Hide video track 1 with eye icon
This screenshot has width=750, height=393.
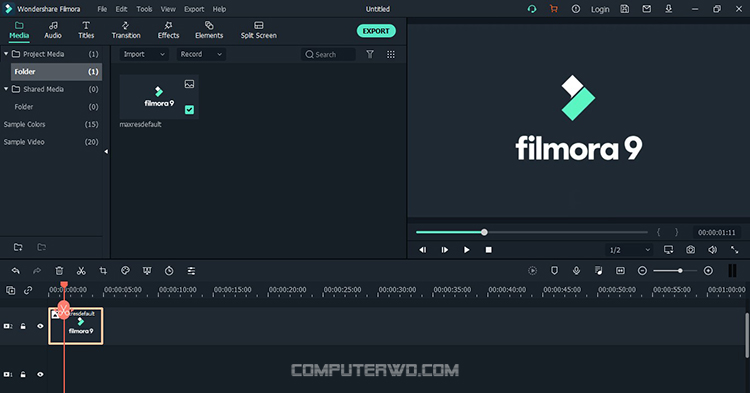(x=40, y=374)
